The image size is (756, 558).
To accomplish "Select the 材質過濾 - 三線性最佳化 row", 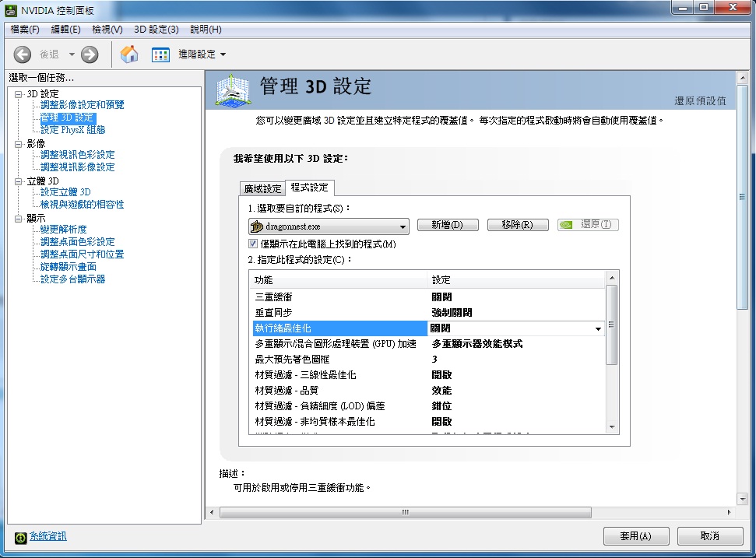I will [428, 375].
